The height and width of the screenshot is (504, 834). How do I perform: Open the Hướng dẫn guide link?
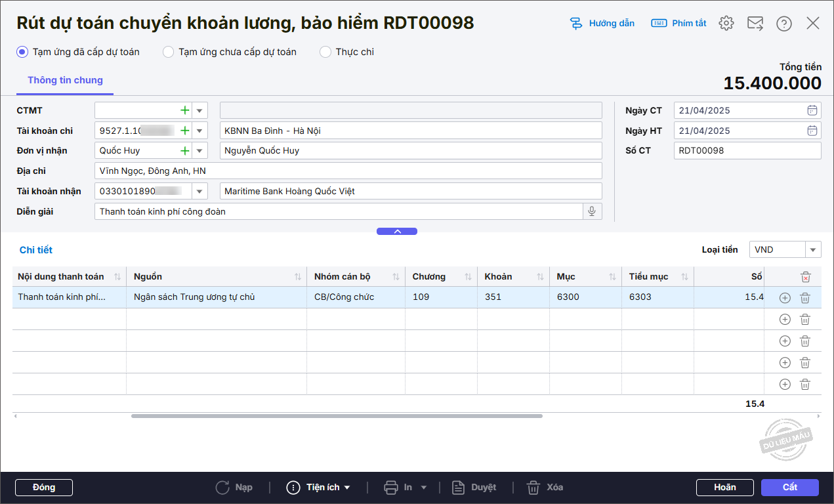(x=602, y=24)
